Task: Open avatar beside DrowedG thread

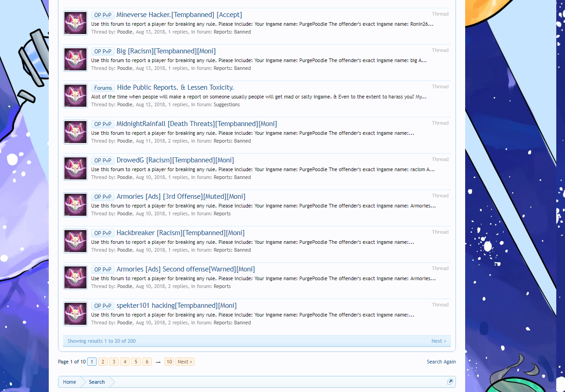Action: tap(75, 168)
